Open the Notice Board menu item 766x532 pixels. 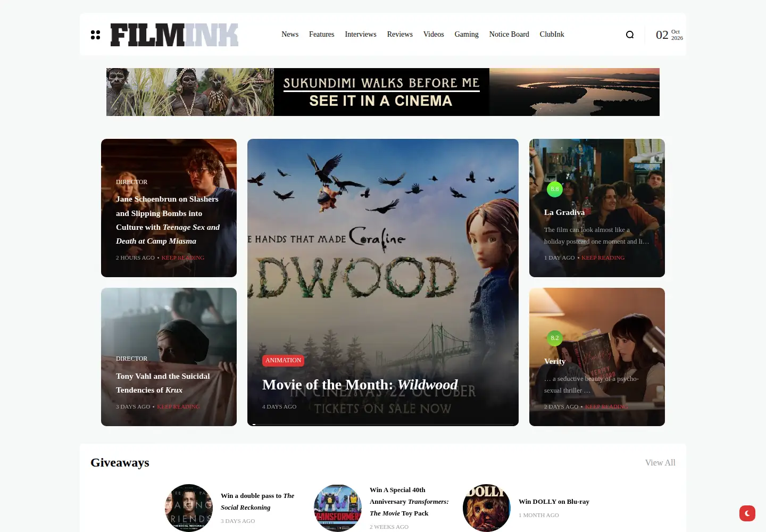coord(509,34)
